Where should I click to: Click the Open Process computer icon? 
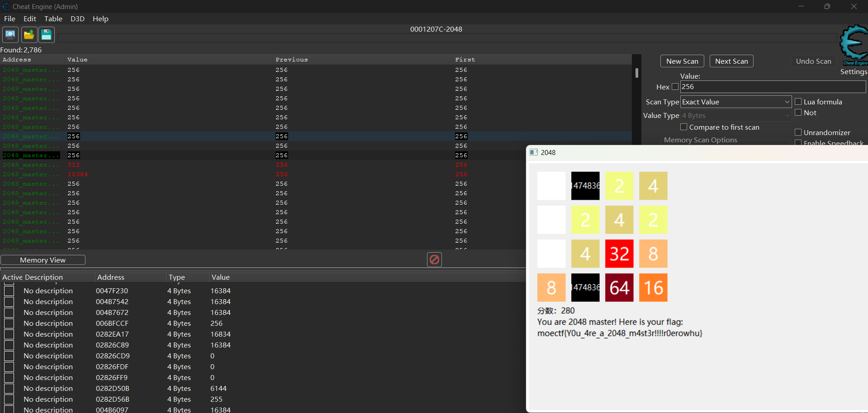point(10,35)
